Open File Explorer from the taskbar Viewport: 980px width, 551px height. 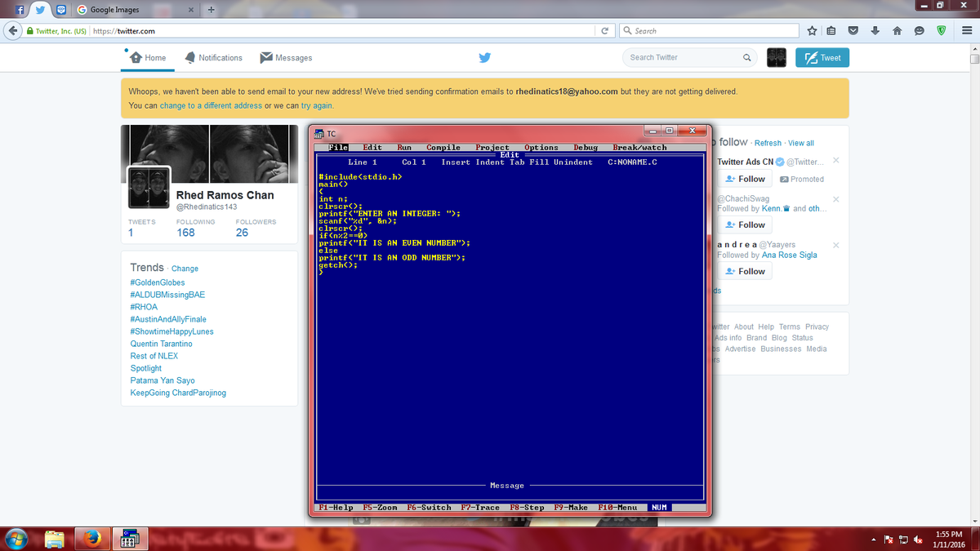click(x=55, y=539)
